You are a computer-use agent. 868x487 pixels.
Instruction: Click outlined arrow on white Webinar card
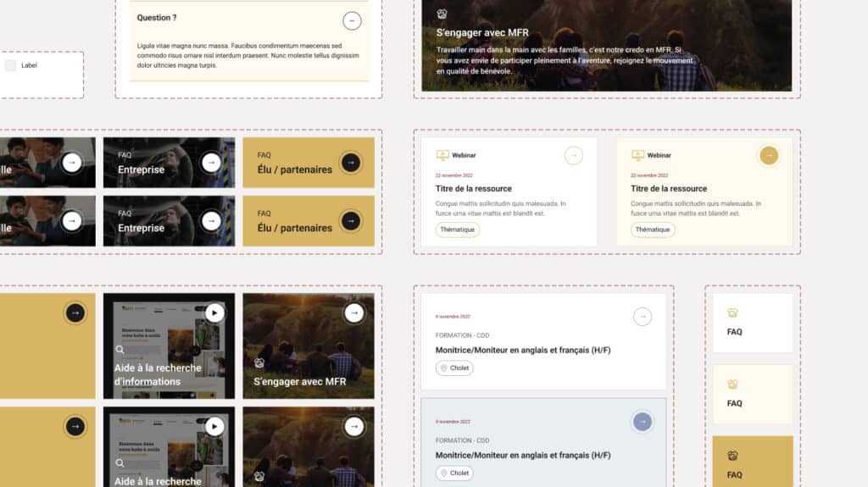[x=574, y=156]
